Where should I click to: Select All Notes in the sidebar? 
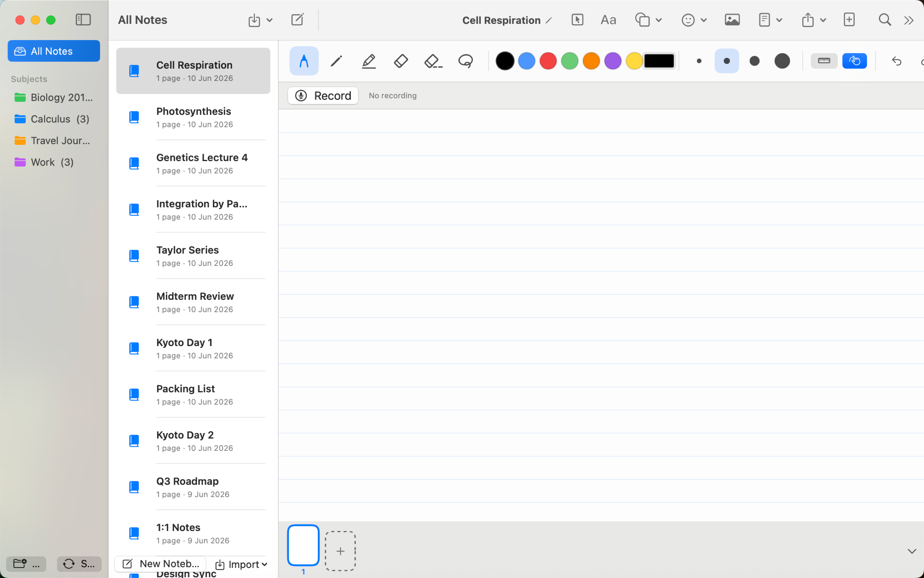tap(54, 51)
